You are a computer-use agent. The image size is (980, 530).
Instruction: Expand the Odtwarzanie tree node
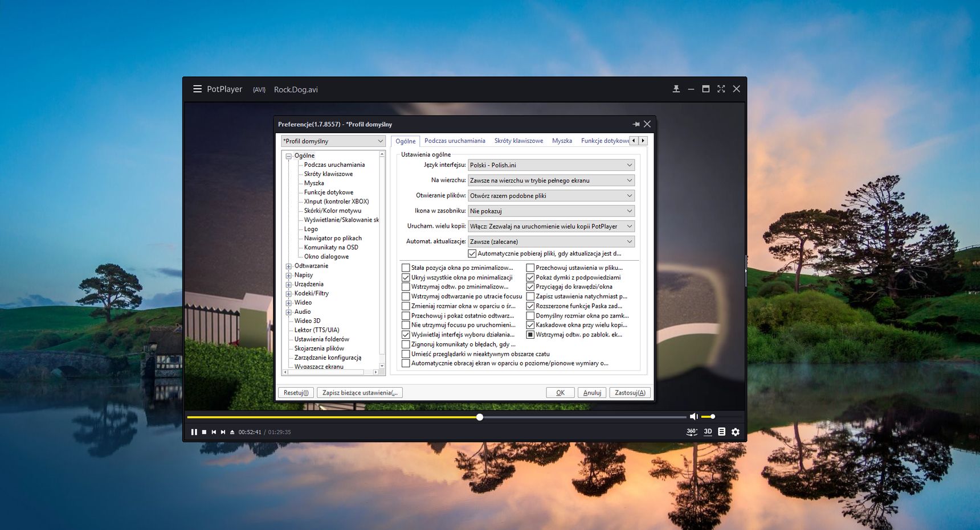pyautogui.click(x=289, y=266)
